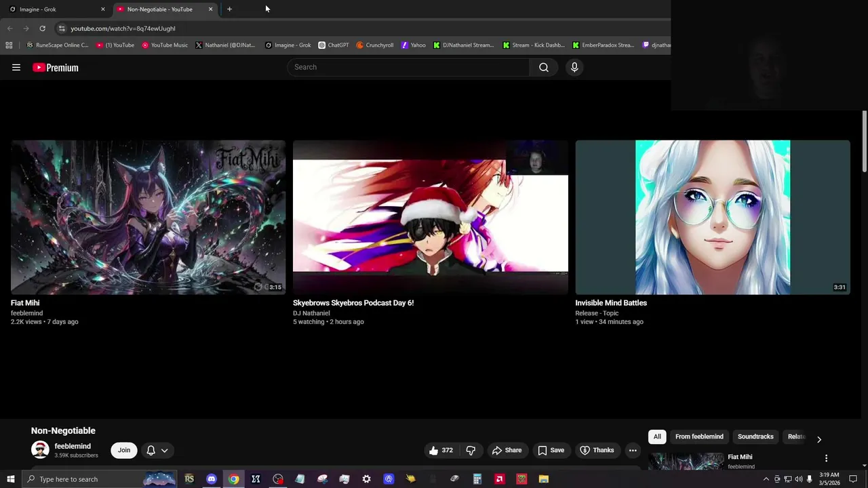Click the Skyebrows Skyebros Podcast Day 6! title
The height and width of the screenshot is (488, 868).
[x=353, y=303]
